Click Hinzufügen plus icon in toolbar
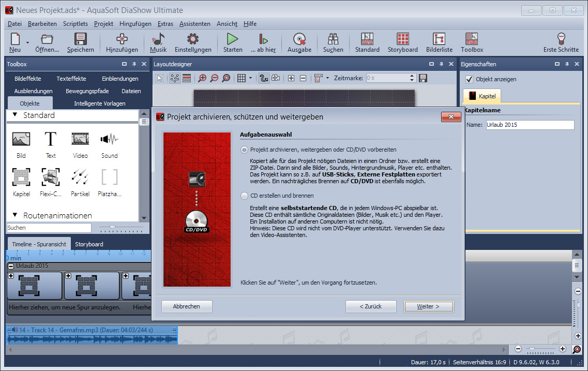588x371 pixels. point(122,42)
